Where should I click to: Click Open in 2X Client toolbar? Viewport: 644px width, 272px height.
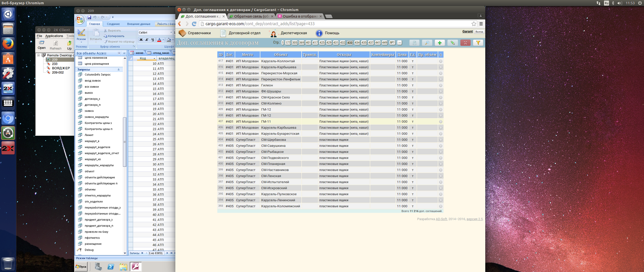click(42, 45)
